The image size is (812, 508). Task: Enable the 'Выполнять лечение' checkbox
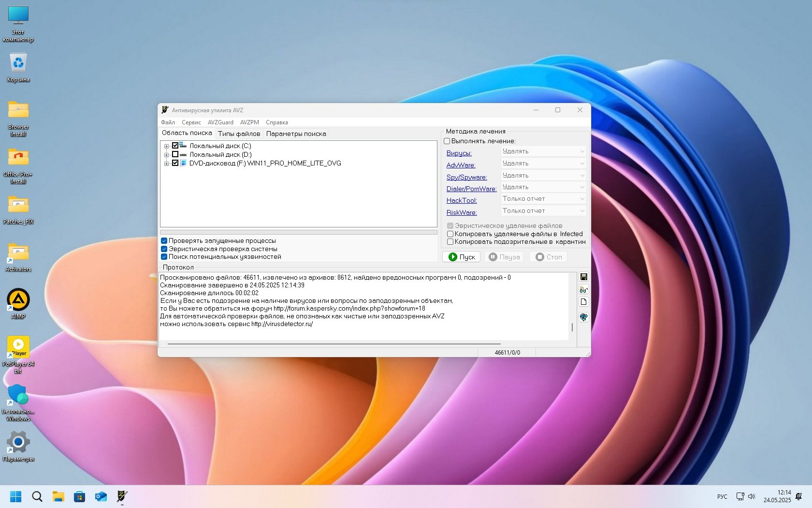tap(447, 141)
